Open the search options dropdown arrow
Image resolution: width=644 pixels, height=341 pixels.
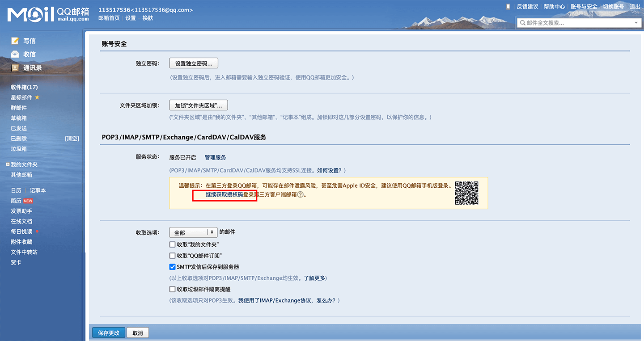[636, 23]
